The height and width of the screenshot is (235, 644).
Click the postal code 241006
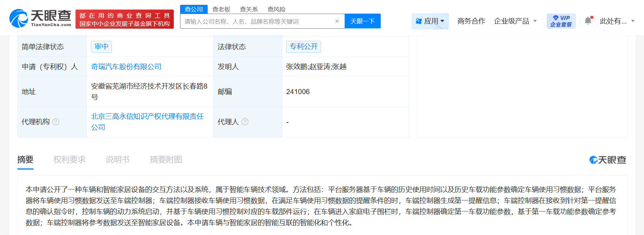(298, 92)
